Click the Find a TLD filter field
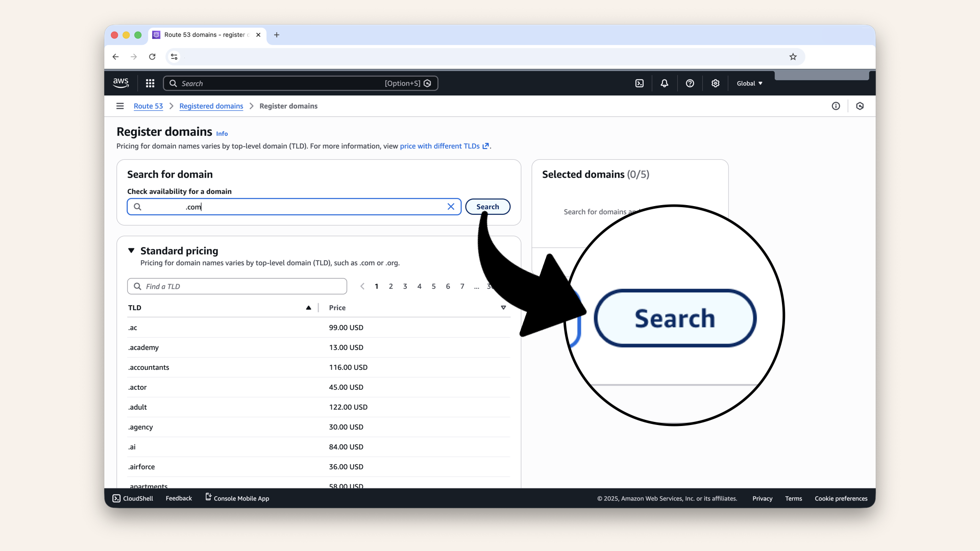The image size is (980, 551). [237, 286]
